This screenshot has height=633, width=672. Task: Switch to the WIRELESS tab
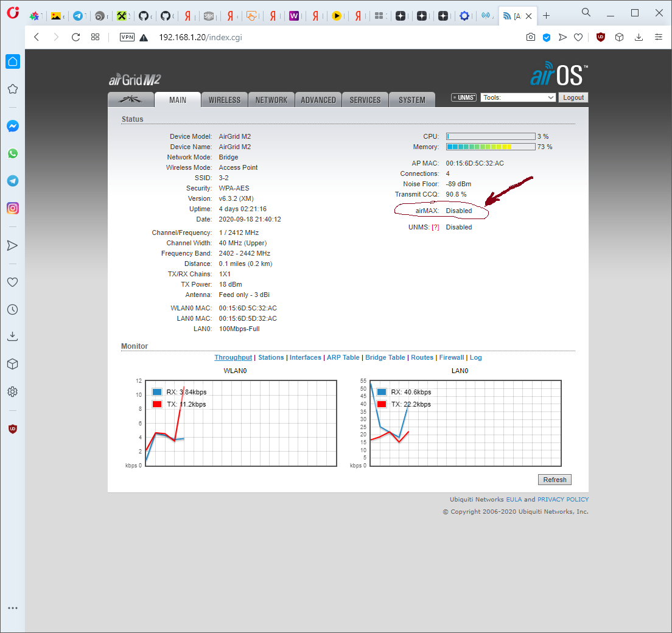click(x=225, y=100)
